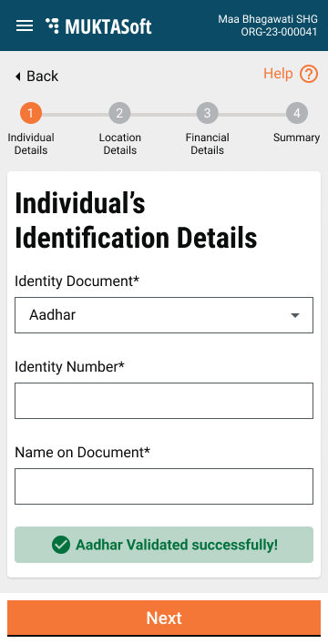Click the green validation checkmark icon
This screenshot has width=328, height=644.
tap(61, 545)
